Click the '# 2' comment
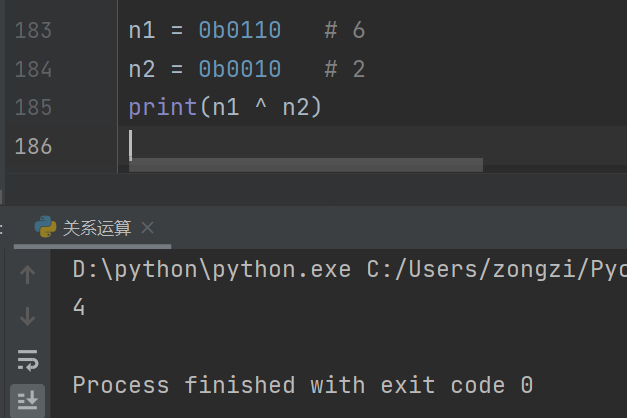 point(345,69)
